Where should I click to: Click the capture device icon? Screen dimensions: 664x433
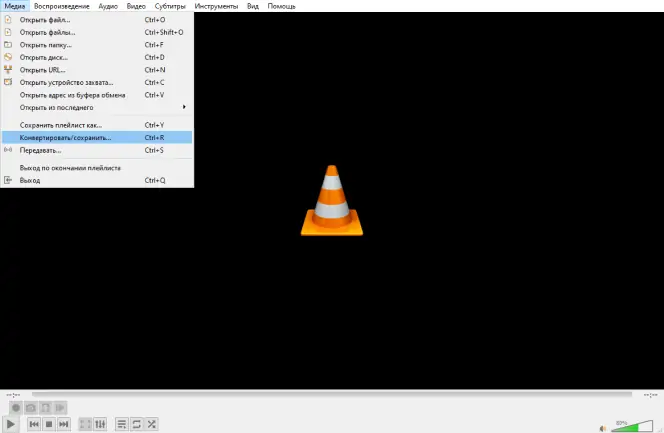point(8,82)
